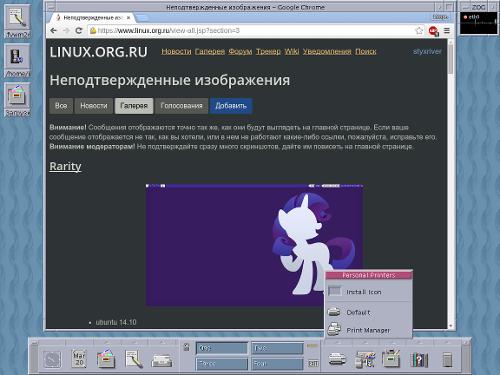
Task: Collapse subpanel arrow above printer icon
Action: click(337, 342)
